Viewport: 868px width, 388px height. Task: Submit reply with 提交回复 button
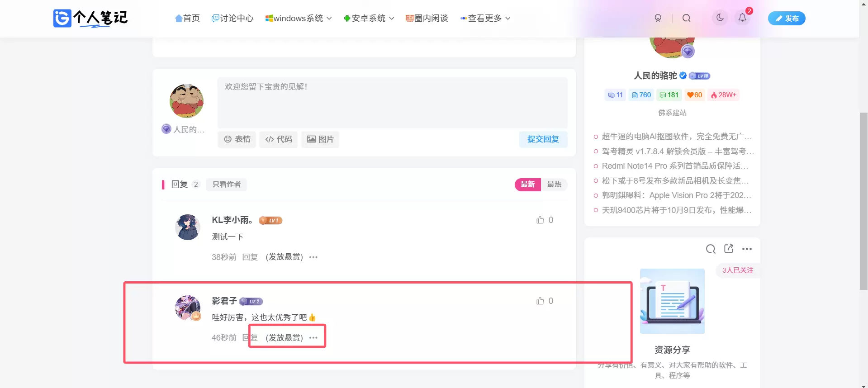543,139
